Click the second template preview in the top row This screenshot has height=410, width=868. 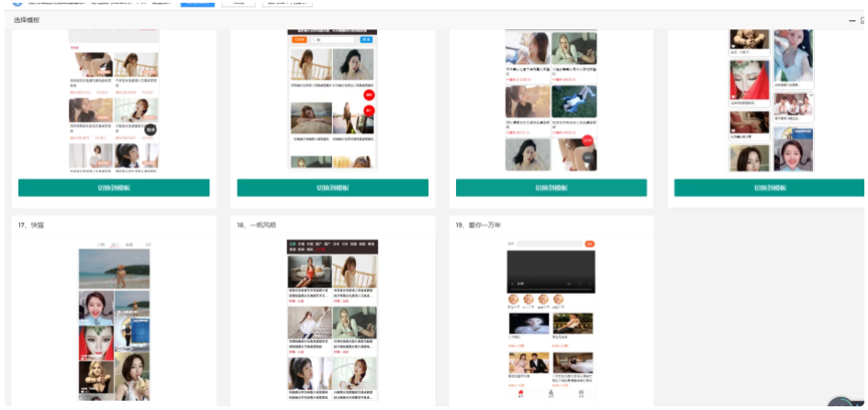point(332,101)
